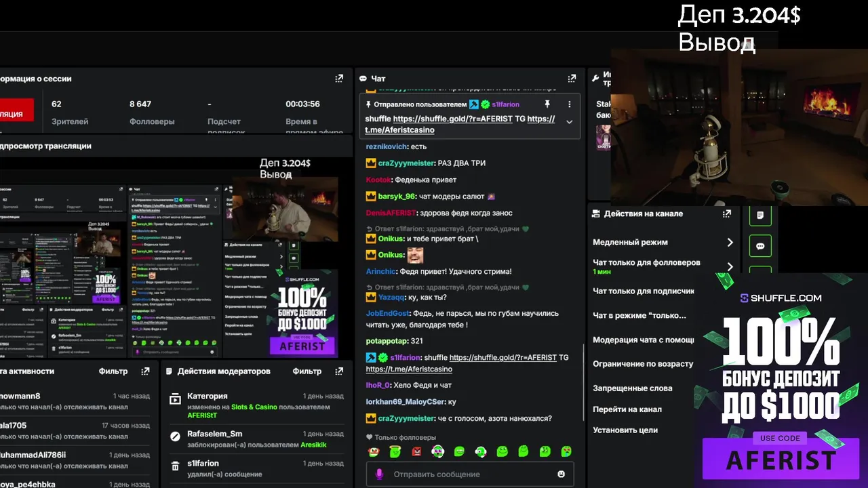
Task: Click the laughing face emote posted by Onikus
Action: click(x=415, y=255)
